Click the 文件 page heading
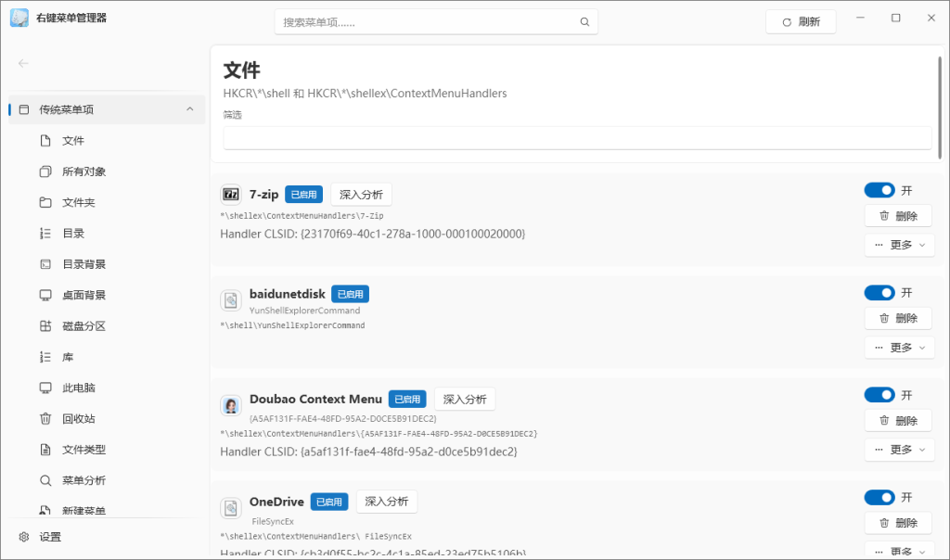The height and width of the screenshot is (560, 950). 242,70
